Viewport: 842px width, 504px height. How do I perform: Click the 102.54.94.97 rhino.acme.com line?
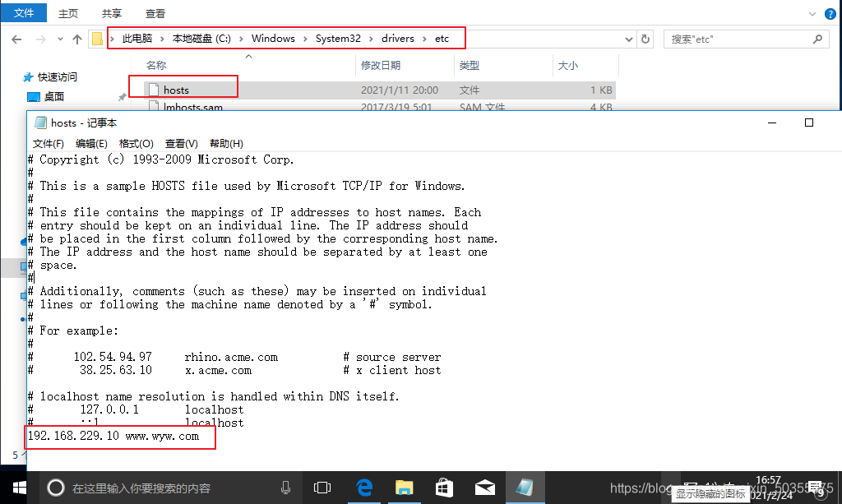(234, 357)
